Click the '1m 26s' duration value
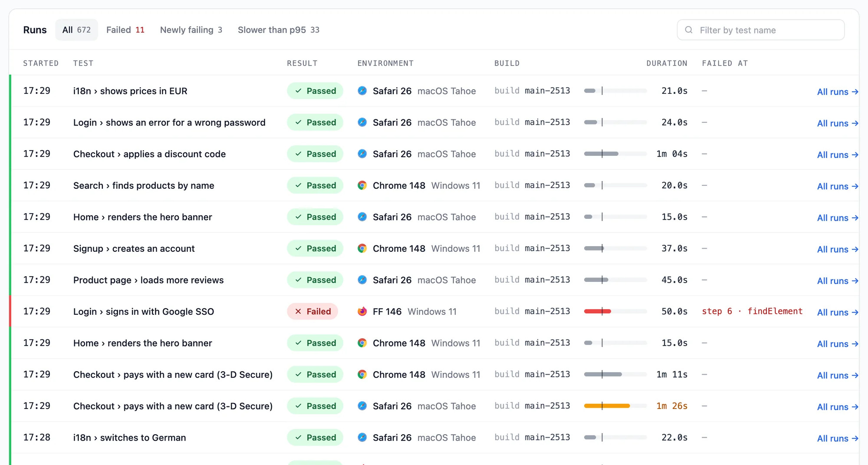 tap(672, 406)
